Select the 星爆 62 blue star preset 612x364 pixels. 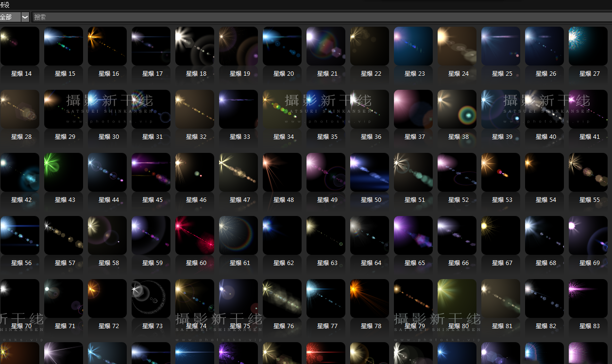point(282,235)
